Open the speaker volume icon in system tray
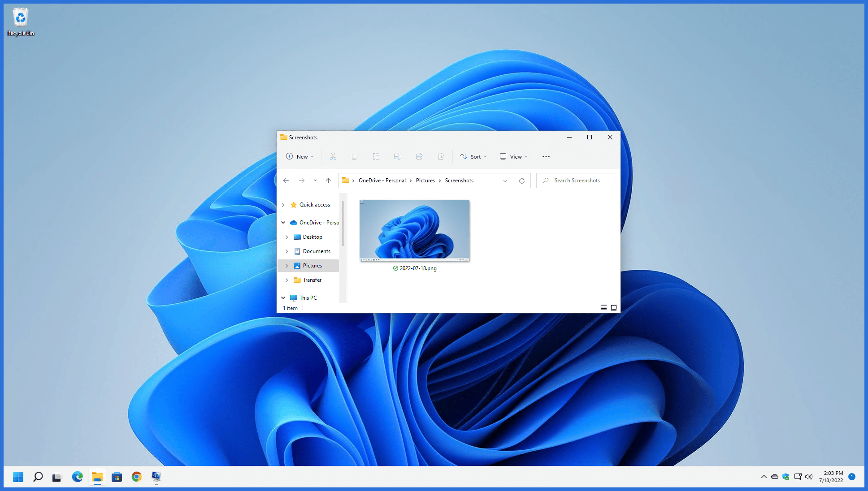The height and width of the screenshot is (491, 868). tap(808, 477)
